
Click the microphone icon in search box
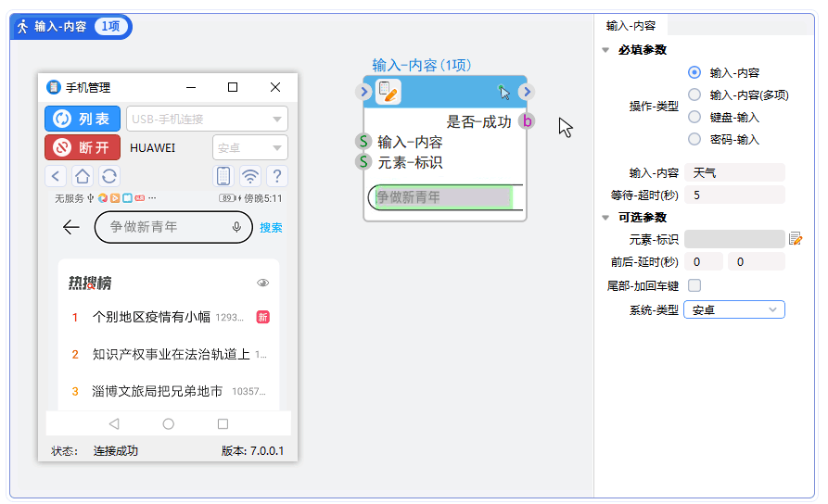click(x=236, y=227)
